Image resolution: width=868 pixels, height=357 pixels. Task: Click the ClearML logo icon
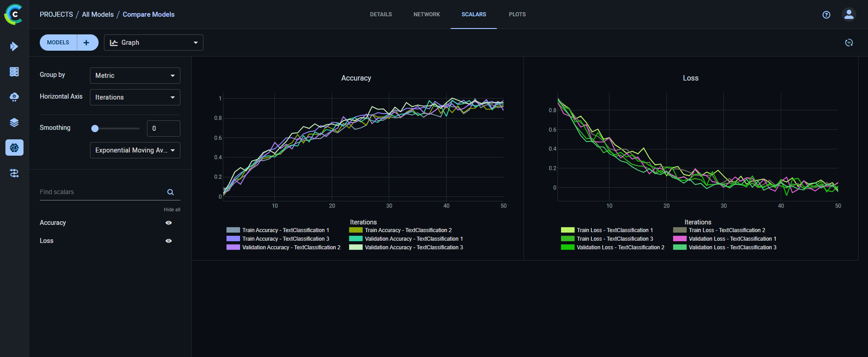click(x=14, y=14)
